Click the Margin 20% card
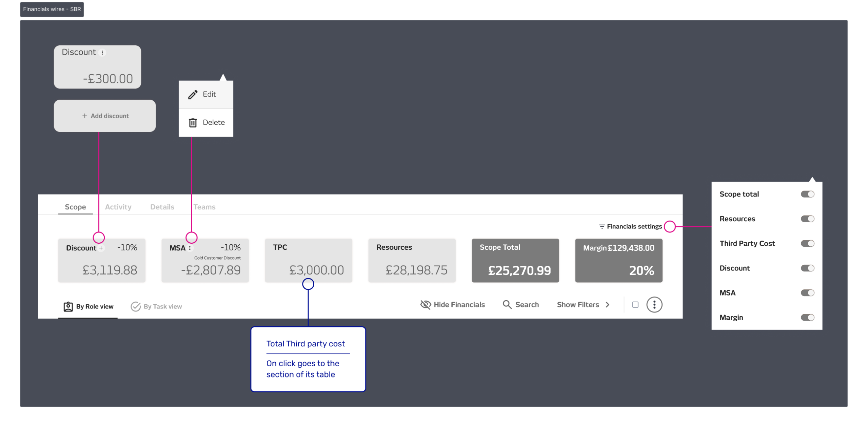Viewport: 868px width, 427px height. click(619, 261)
